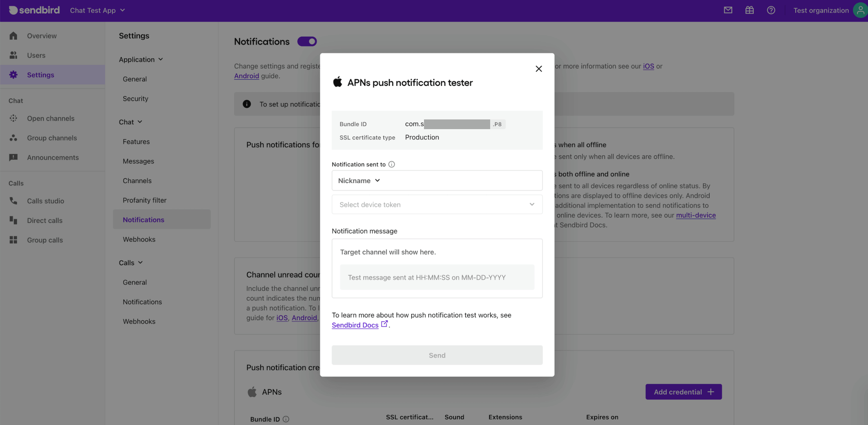The height and width of the screenshot is (425, 868).
Task: Open the Sendbird Docs link
Action: pyautogui.click(x=355, y=325)
